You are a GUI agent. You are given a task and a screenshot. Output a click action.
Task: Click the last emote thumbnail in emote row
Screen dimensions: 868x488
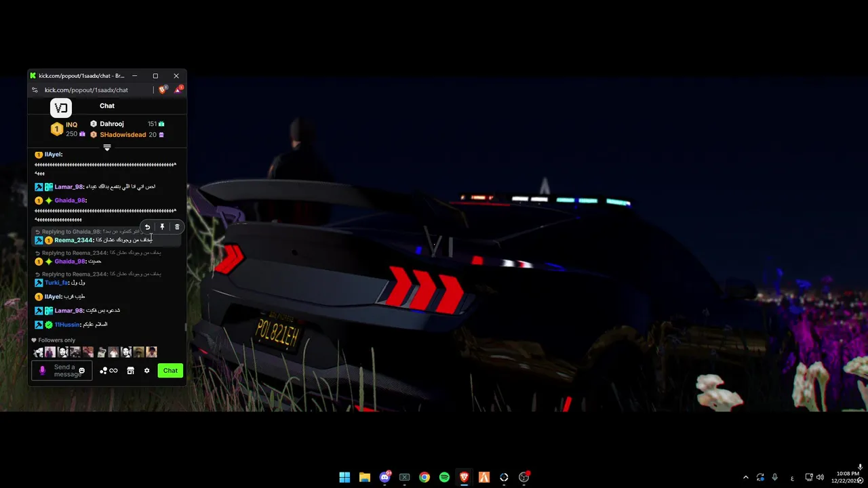pos(152,352)
